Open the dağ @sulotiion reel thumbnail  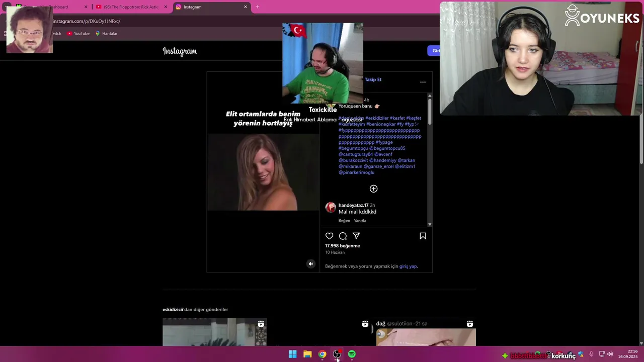[x=426, y=333]
